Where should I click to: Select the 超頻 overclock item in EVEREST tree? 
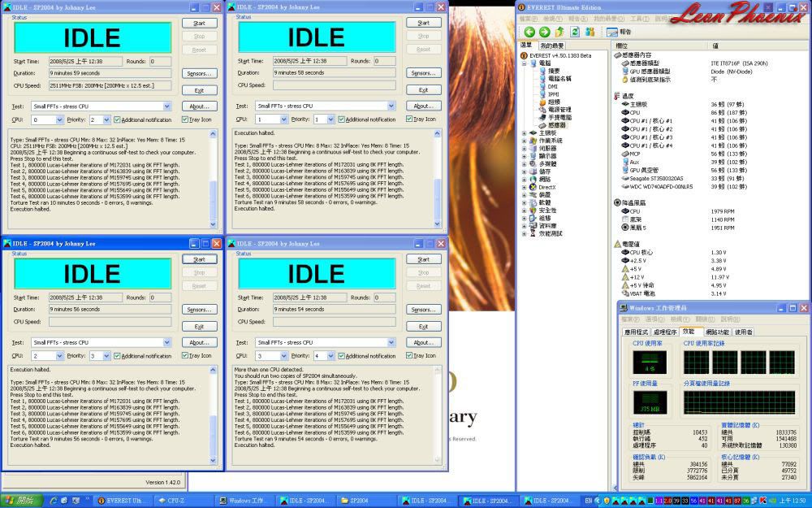554,102
